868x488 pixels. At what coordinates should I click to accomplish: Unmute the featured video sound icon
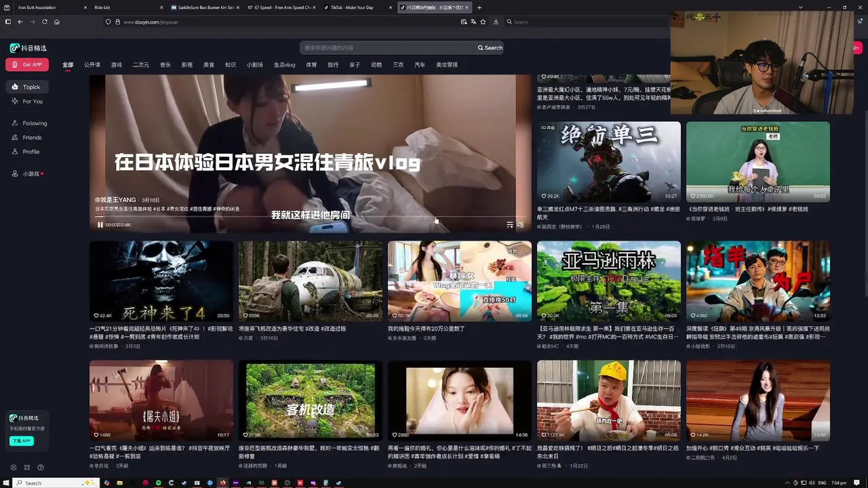[x=521, y=224]
